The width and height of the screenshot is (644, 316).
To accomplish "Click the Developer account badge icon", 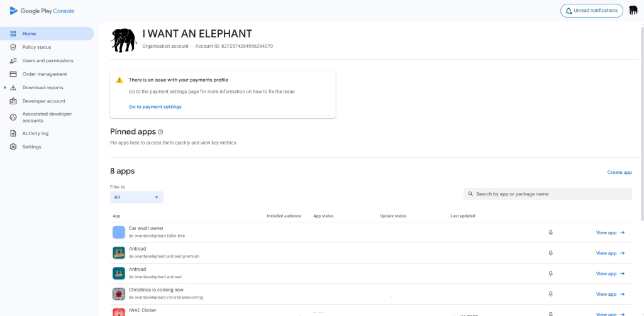I will (13, 101).
